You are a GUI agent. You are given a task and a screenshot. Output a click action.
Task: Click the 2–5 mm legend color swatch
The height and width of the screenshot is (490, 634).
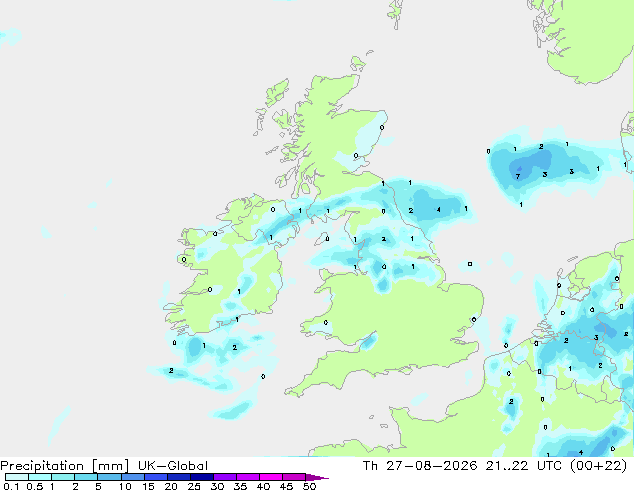click(x=86, y=477)
